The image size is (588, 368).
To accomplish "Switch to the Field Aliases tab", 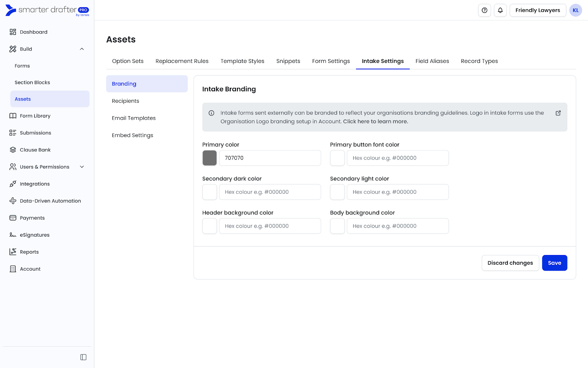I will pos(432,61).
